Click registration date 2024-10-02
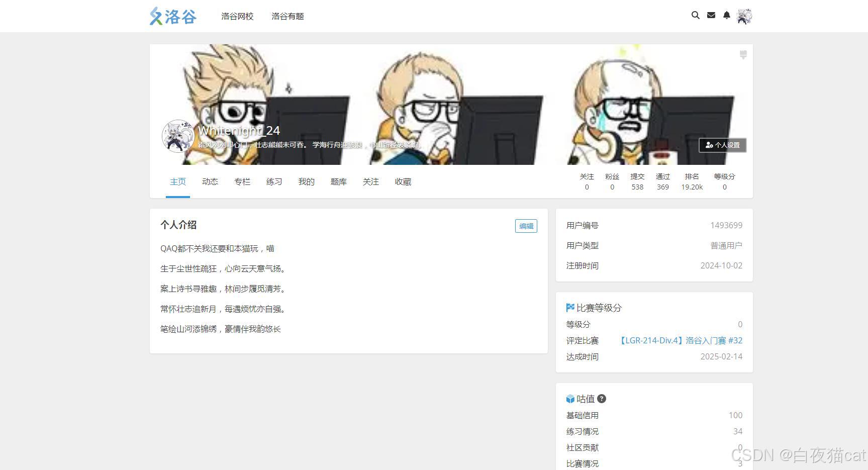Image resolution: width=868 pixels, height=470 pixels. point(721,266)
